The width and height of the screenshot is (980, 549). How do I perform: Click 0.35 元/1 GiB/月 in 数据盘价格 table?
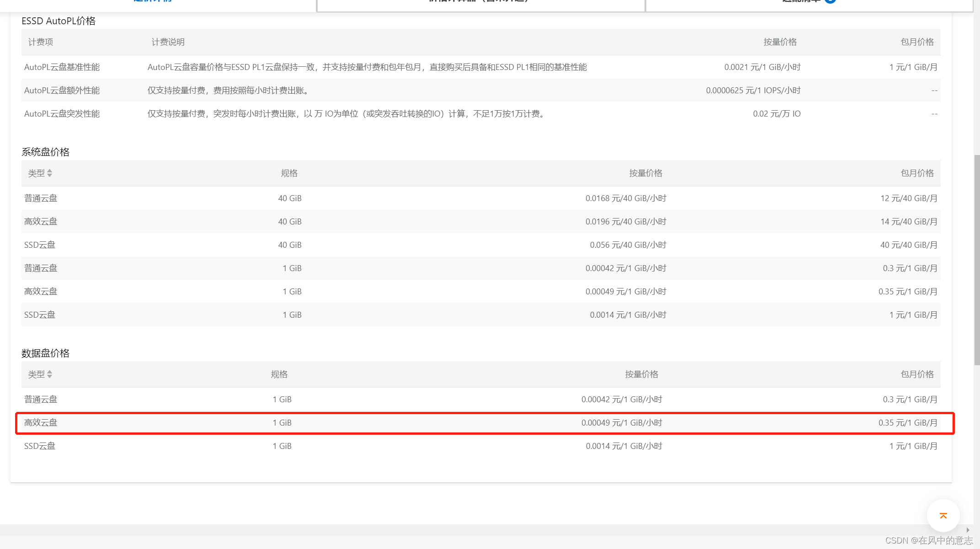(908, 423)
